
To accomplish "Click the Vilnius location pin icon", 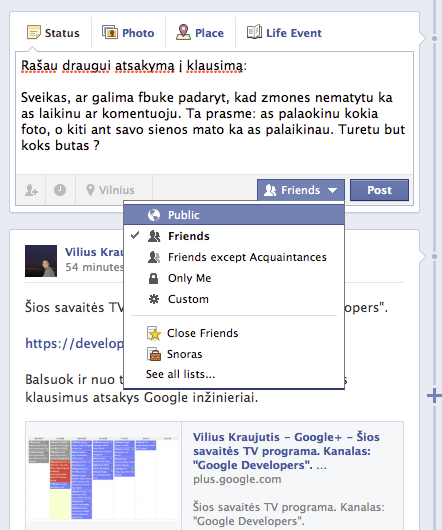I will pos(90,190).
